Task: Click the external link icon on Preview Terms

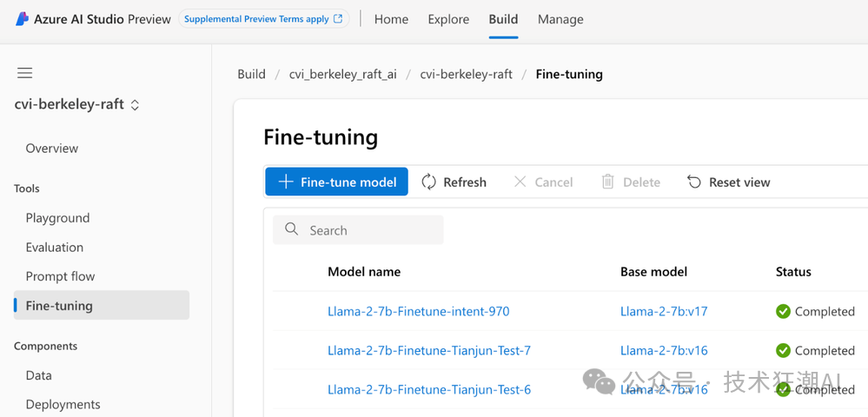Action: point(338,19)
